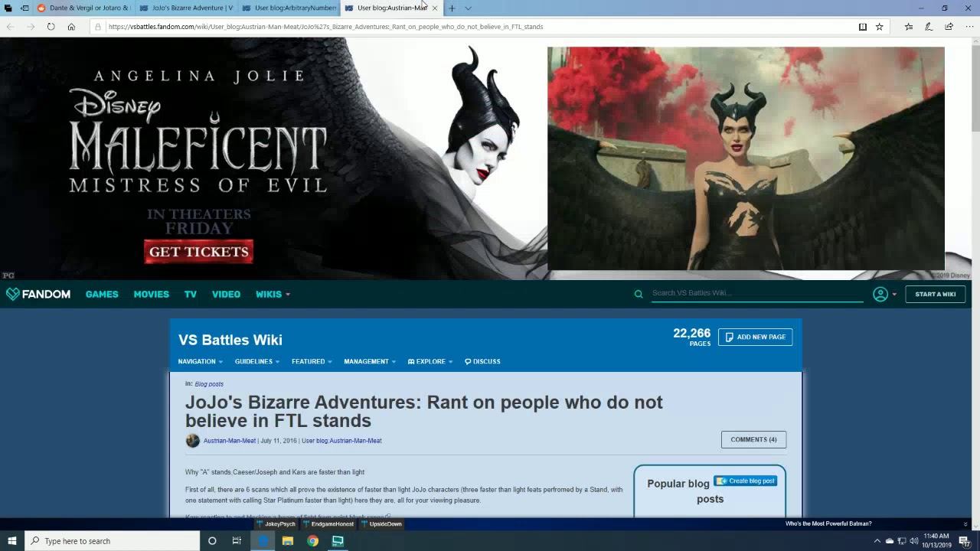Open DISCUSS link

coord(482,361)
